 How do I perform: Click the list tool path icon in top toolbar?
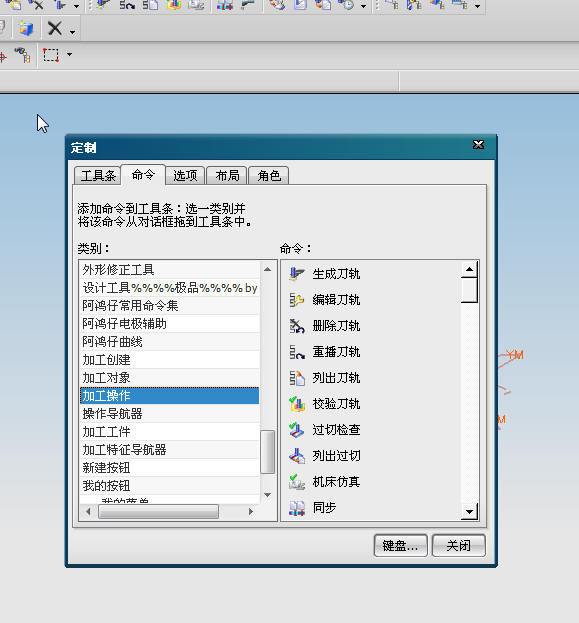151,5
